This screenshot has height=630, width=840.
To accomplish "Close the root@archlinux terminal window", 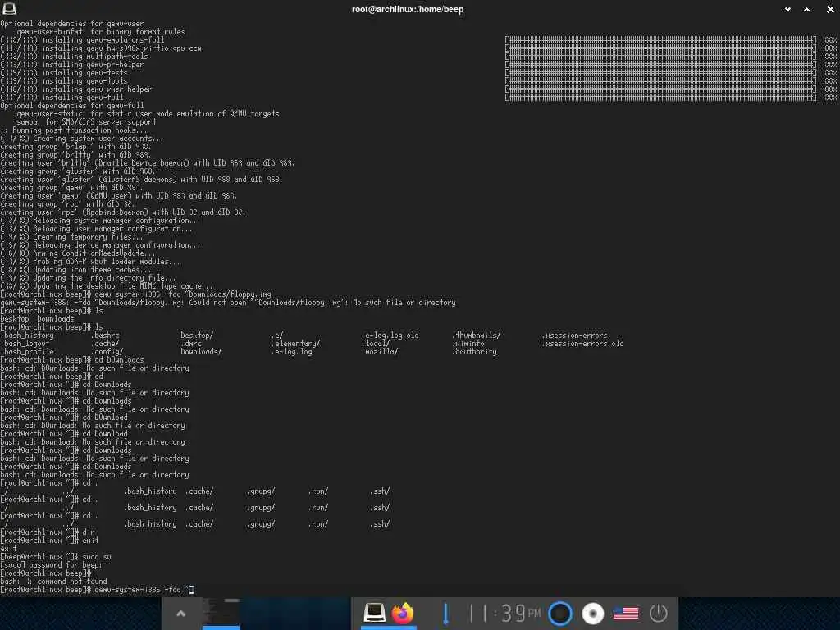I will tap(830, 9).
